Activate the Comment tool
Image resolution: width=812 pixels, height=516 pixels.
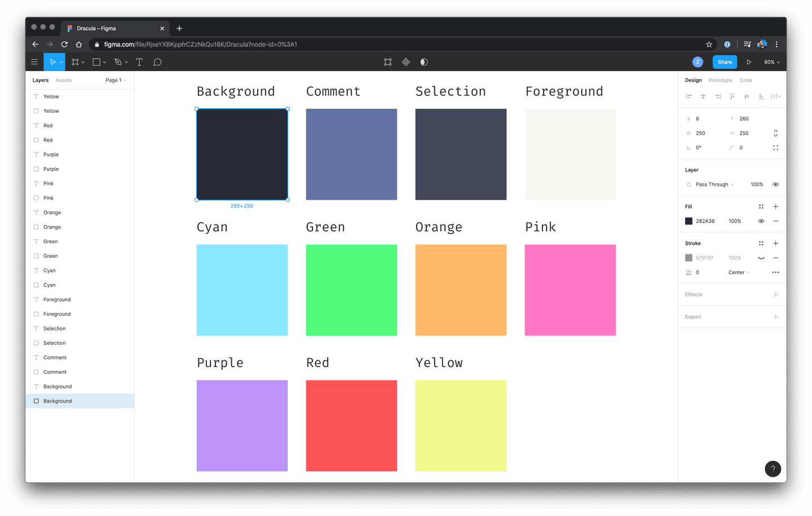tap(157, 61)
